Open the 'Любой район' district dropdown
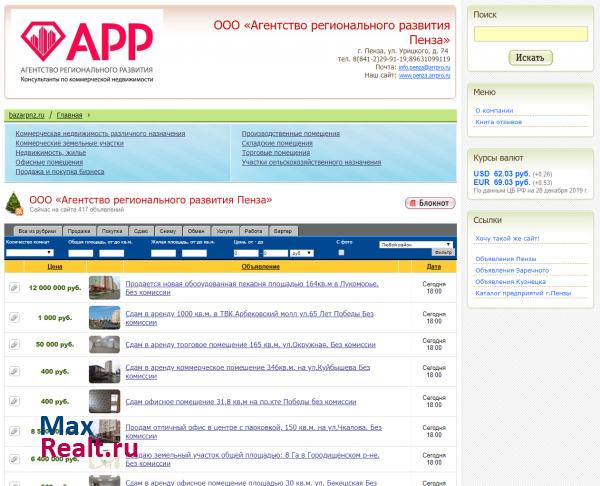Screen dimensions: 600x486 416,245
